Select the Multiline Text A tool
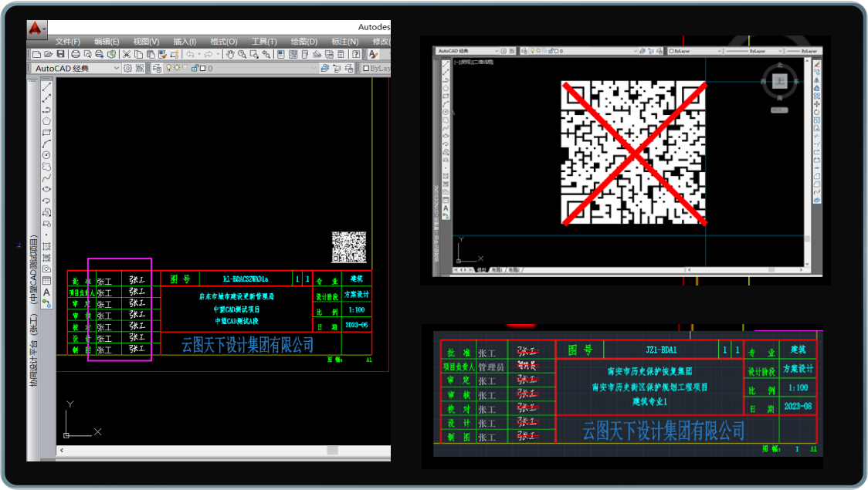Screen dimensions: 868x490 (47, 292)
